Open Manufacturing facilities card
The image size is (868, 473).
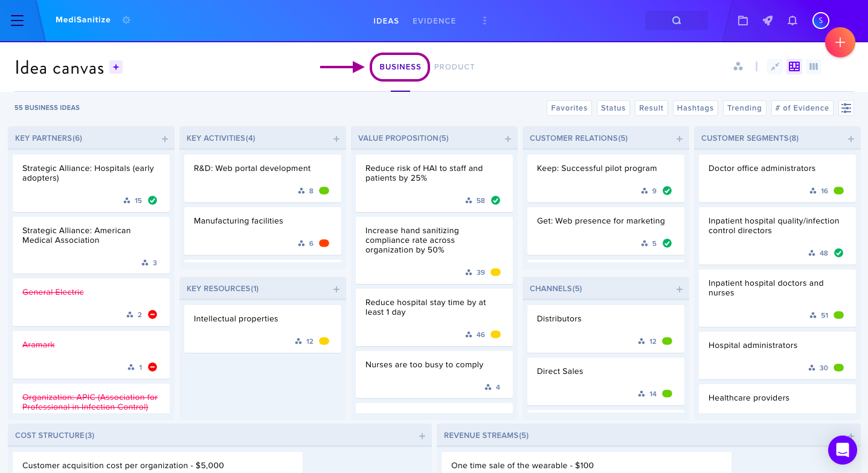tap(263, 231)
